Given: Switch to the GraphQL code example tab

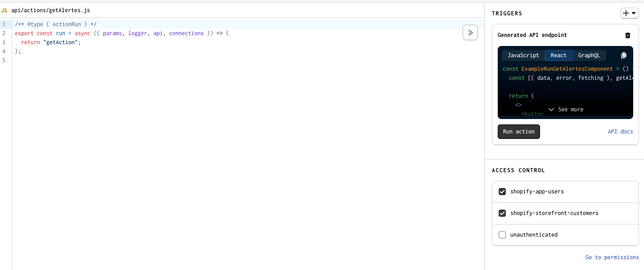Looking at the screenshot, I should tap(589, 55).
